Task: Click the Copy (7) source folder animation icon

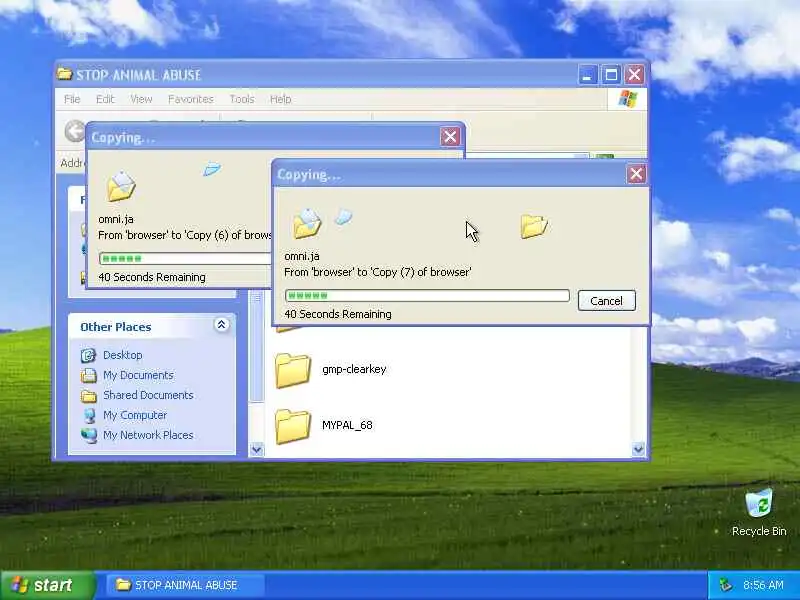Action: (307, 223)
